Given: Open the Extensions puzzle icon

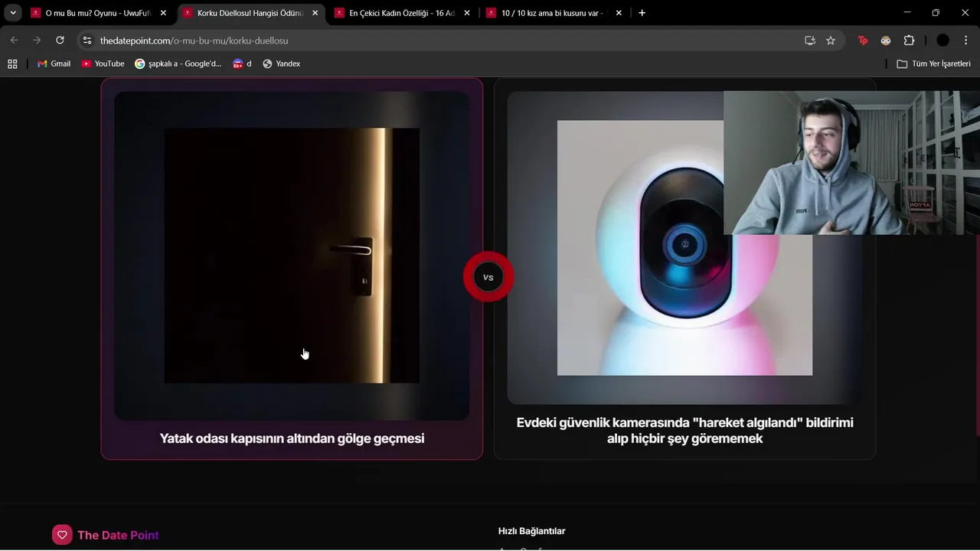Looking at the screenshot, I should point(910,41).
